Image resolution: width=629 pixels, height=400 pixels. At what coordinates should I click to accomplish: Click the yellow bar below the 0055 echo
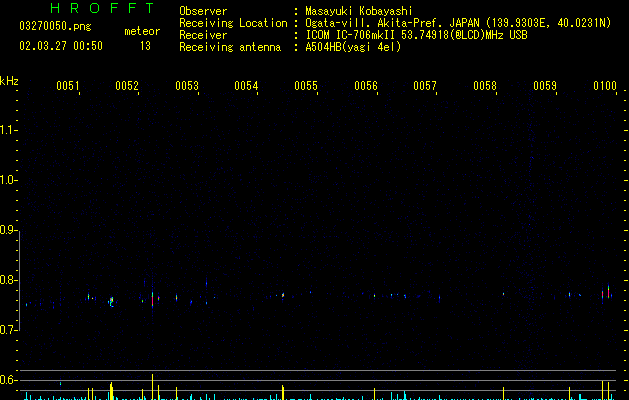pyautogui.click(x=283, y=392)
